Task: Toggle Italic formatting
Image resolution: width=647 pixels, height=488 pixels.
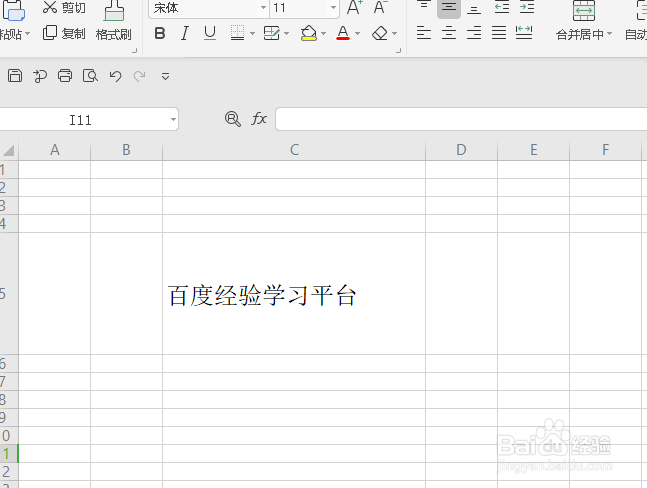Action: (x=185, y=33)
